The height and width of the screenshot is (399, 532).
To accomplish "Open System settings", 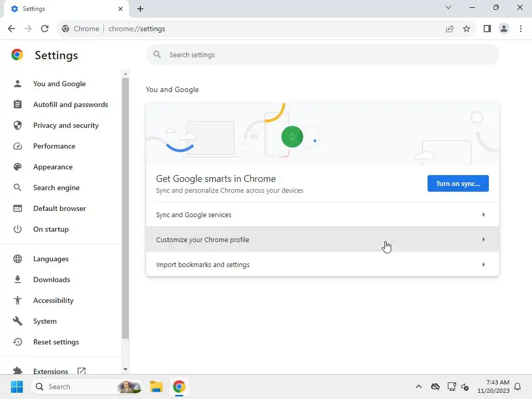I will pyautogui.click(x=45, y=321).
